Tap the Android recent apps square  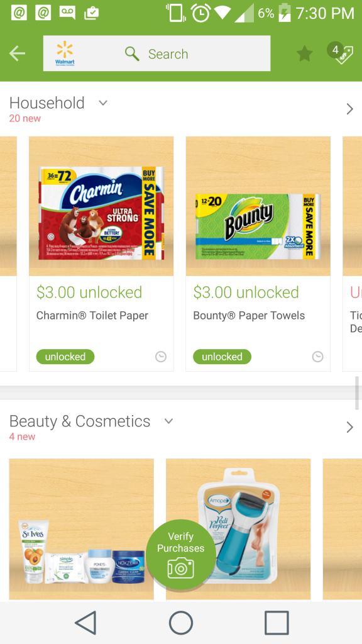277,623
